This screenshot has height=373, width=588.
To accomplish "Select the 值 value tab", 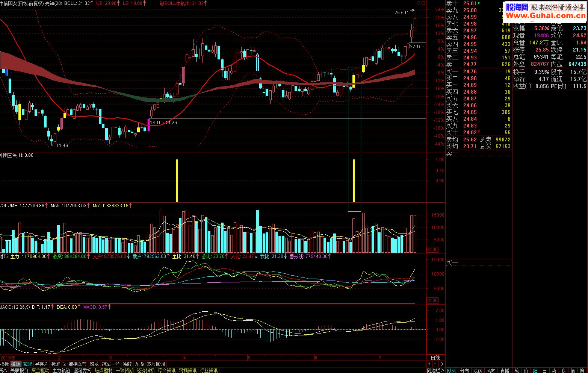I will (x=573, y=370).
